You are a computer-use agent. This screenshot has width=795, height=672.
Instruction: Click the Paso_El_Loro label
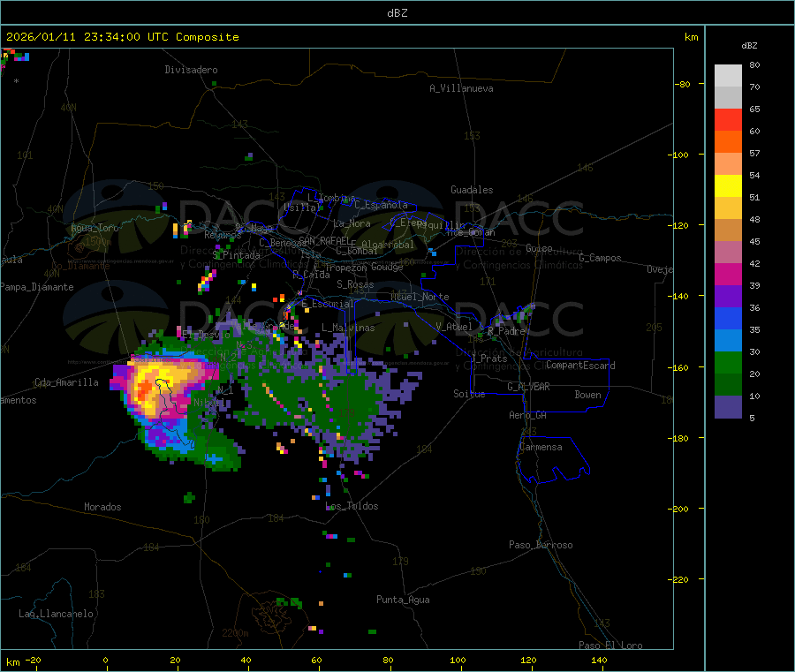pos(610,646)
